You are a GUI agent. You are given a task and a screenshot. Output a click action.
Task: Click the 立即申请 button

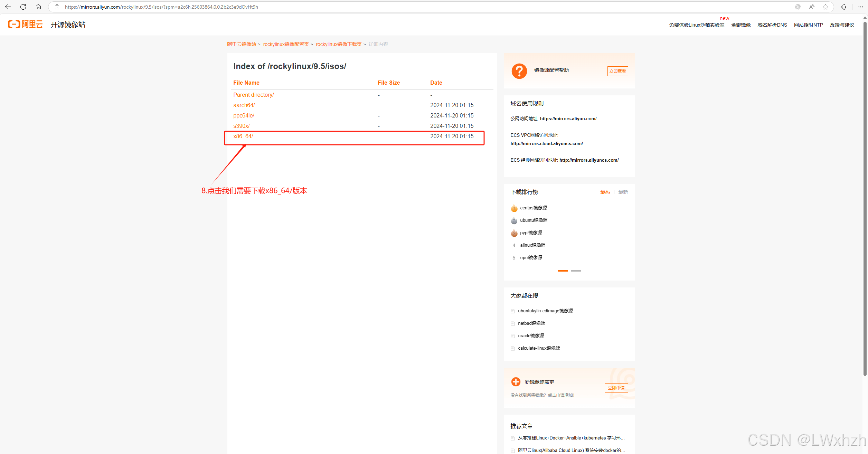[616, 388]
